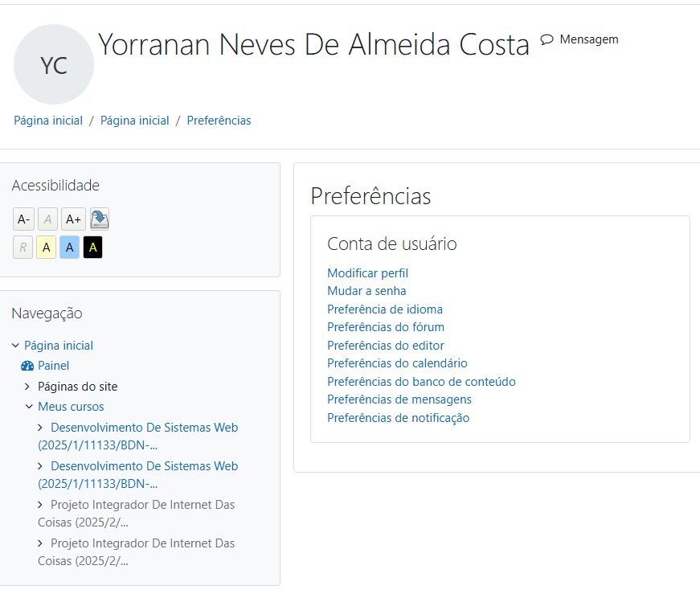Expand second Desenvolvimento De Sistemas Web course

40,466
